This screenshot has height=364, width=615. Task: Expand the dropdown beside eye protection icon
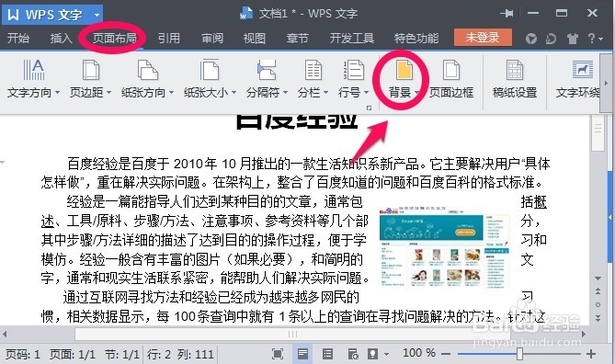[387, 354]
